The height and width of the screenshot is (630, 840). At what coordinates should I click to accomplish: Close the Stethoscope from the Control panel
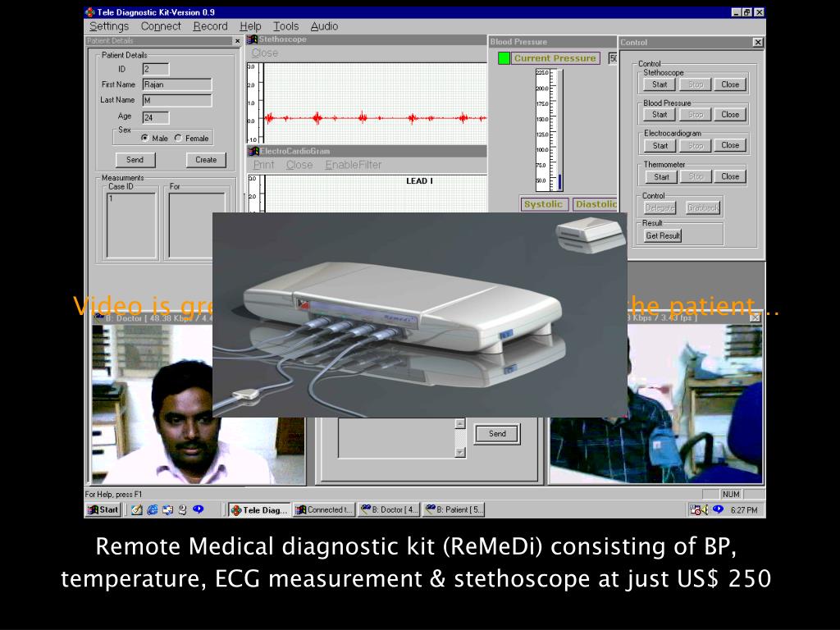click(730, 84)
